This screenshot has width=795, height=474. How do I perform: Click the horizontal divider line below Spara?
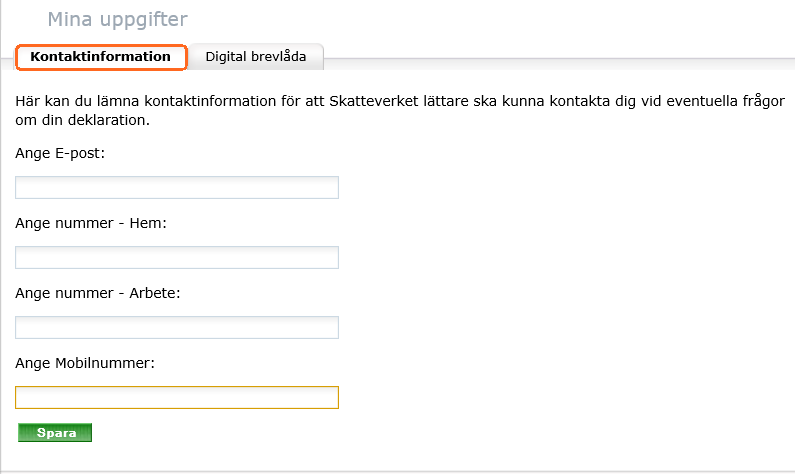[x=397, y=470]
